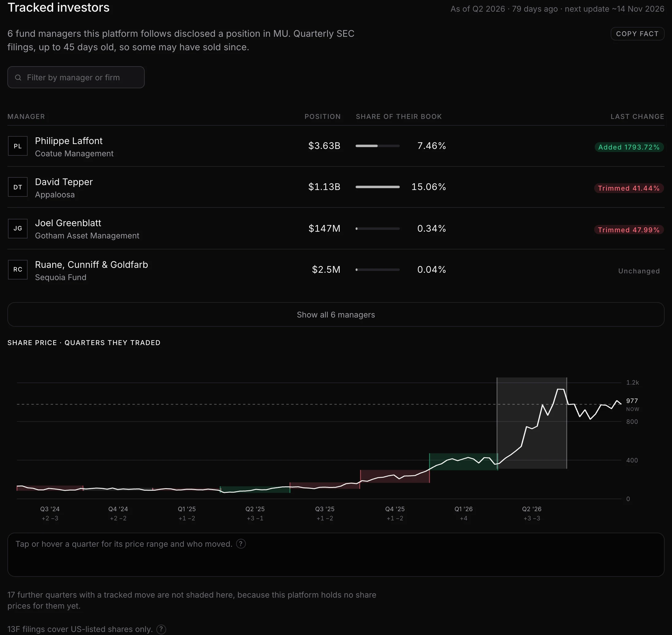Image resolution: width=672 pixels, height=635 pixels.
Task: Focus the Filter by manager or firm field
Action: pyautogui.click(x=76, y=77)
